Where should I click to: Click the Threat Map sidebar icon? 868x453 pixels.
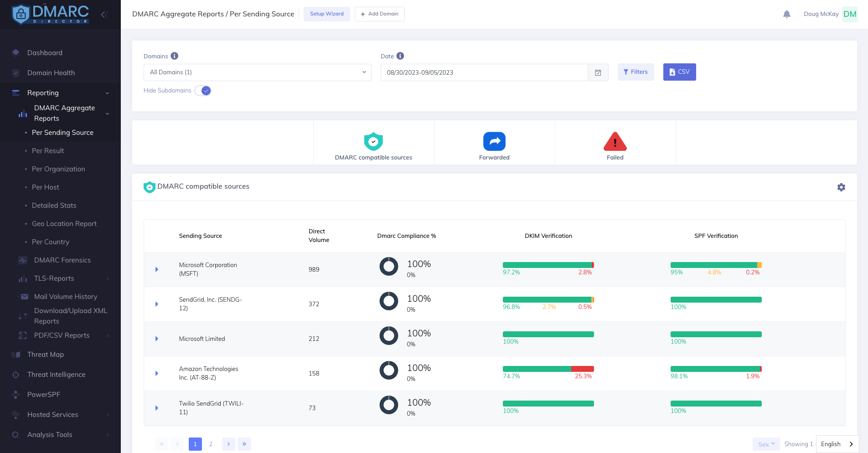16,355
